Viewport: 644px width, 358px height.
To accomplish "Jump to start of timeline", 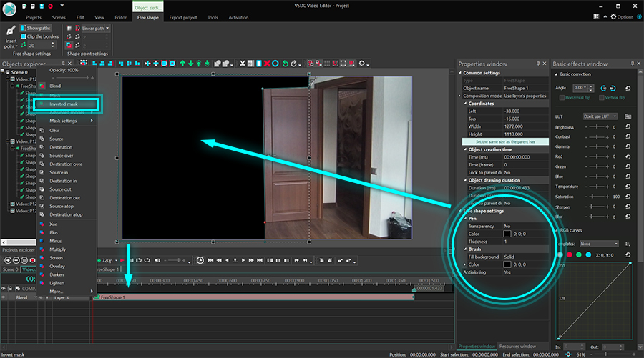I will pyautogui.click(x=210, y=260).
